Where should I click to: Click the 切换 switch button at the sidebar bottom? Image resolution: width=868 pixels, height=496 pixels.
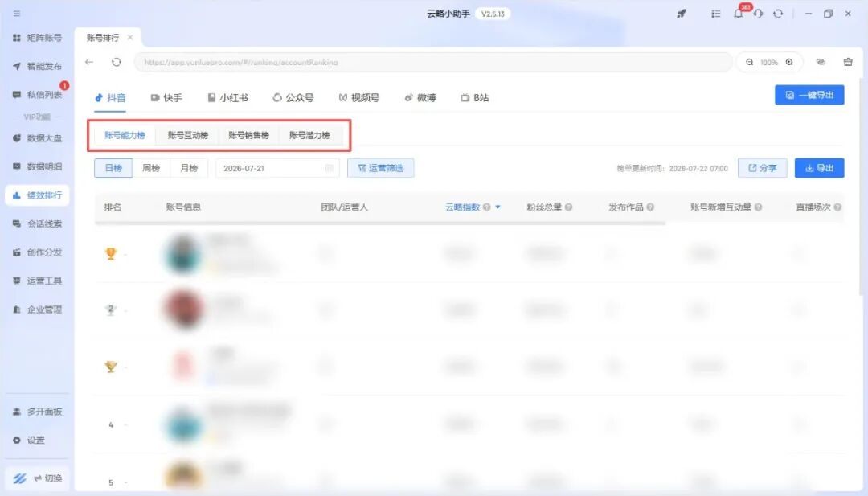37,478
